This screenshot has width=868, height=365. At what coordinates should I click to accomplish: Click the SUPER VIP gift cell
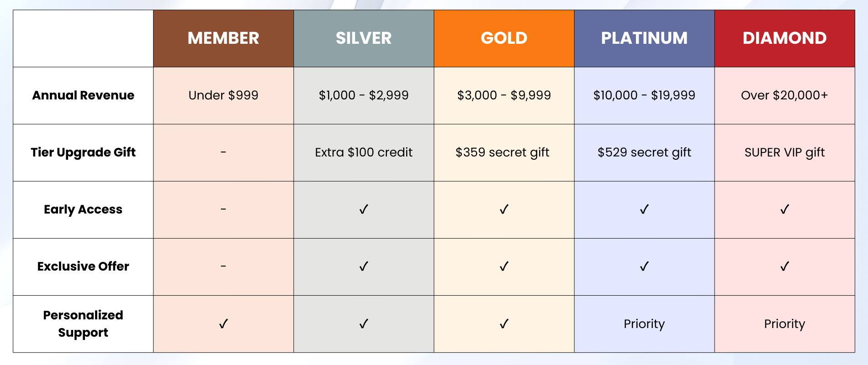pos(784,152)
